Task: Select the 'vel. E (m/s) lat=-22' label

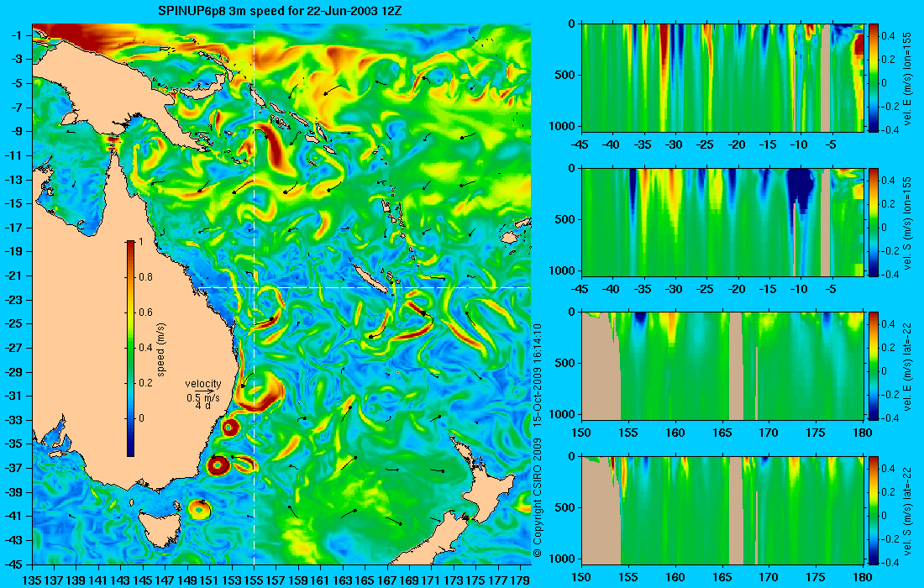Action: coord(907,366)
